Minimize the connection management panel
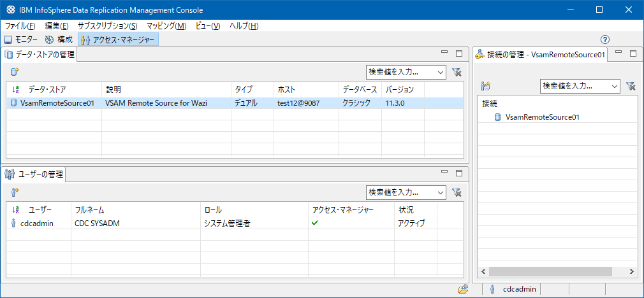The image size is (644, 298). pos(618,52)
